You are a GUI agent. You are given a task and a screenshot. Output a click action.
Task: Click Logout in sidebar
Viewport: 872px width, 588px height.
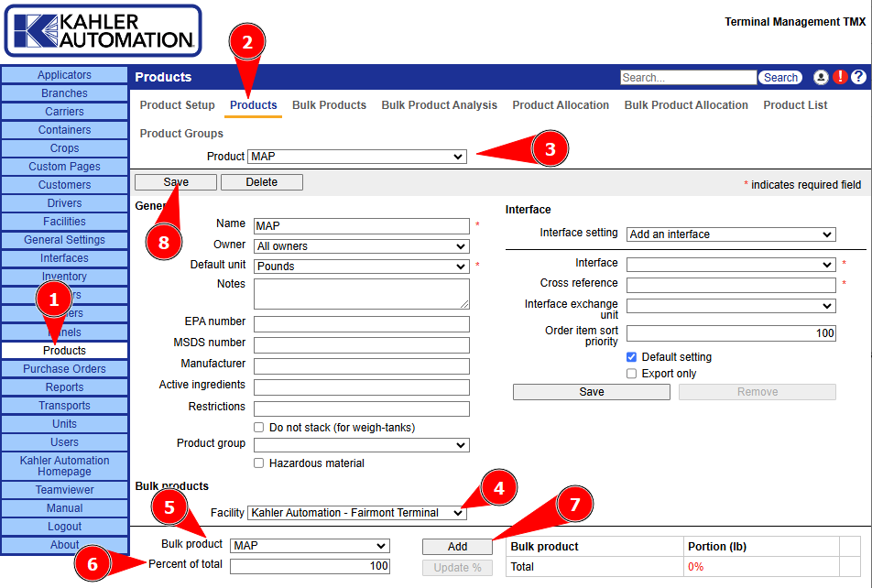tap(64, 527)
